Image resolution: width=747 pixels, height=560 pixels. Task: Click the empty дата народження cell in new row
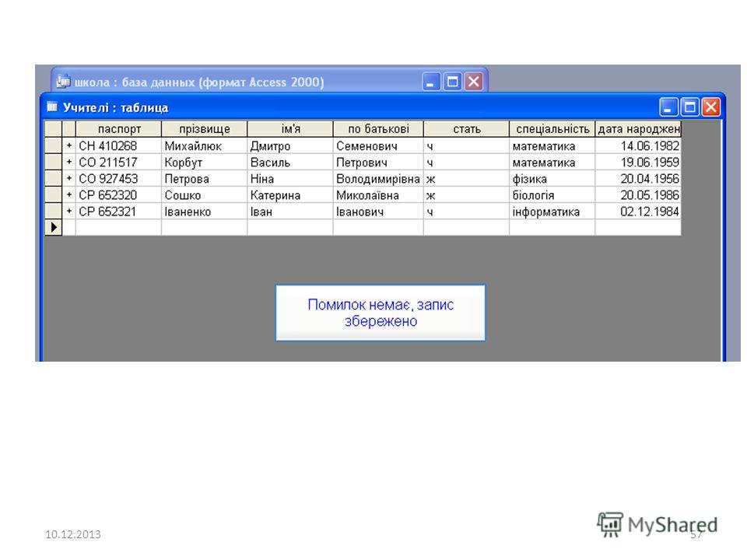click(638, 228)
